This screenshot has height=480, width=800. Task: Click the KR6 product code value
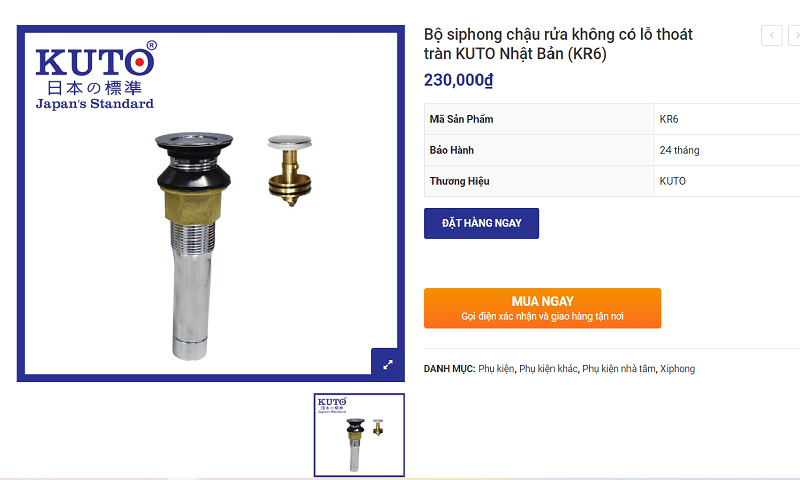pyautogui.click(x=668, y=119)
